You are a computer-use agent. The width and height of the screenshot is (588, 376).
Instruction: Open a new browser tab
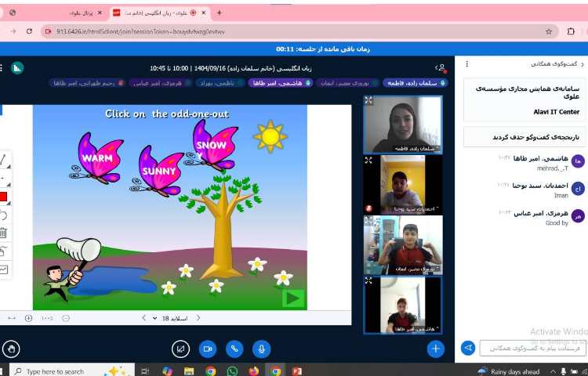point(219,13)
